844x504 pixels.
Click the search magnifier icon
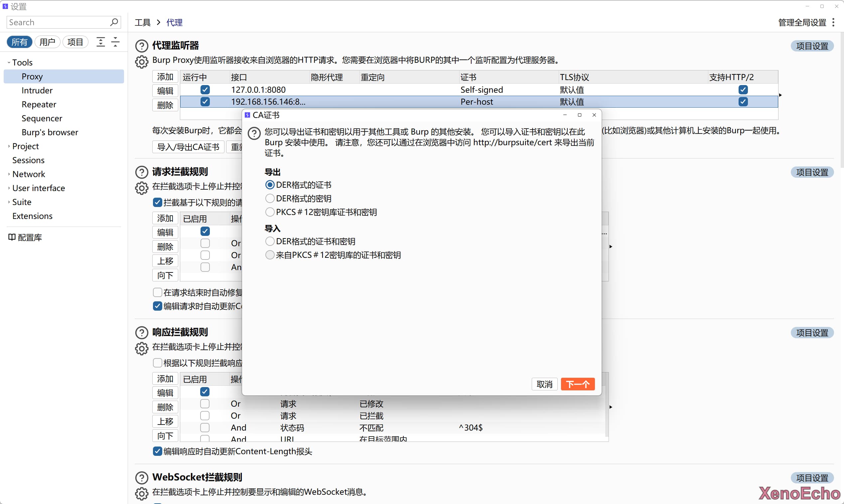tap(114, 22)
